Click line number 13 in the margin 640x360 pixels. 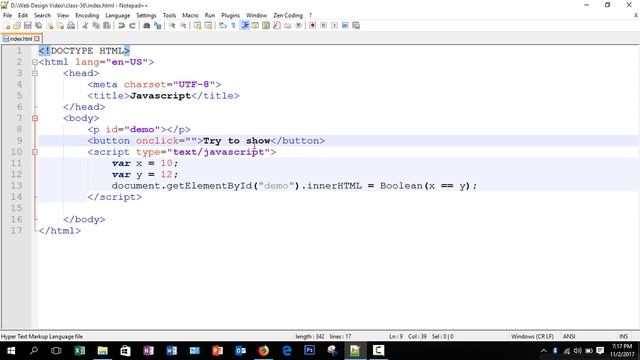[16, 186]
